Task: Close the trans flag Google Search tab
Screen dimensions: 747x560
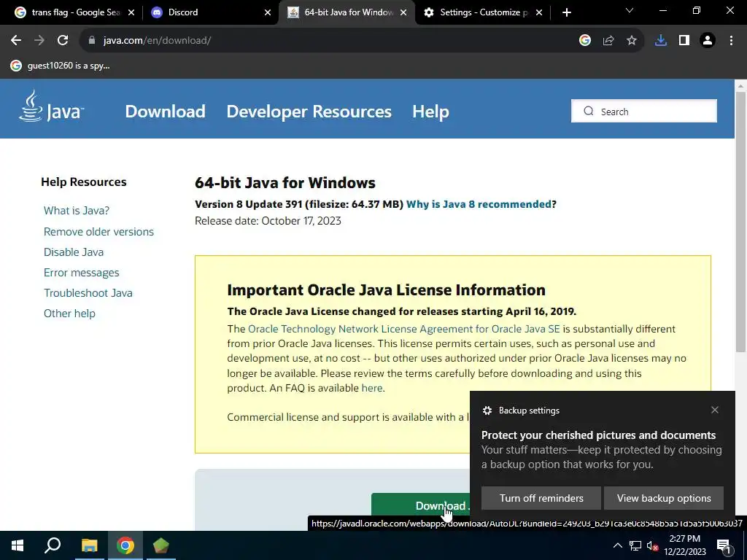Action: click(x=131, y=12)
